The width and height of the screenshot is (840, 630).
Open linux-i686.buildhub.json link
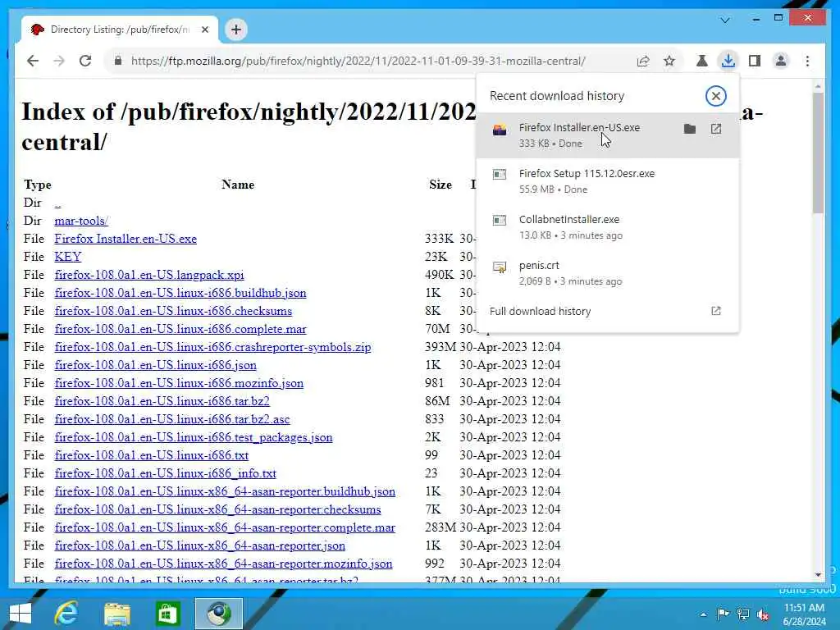[180, 293]
